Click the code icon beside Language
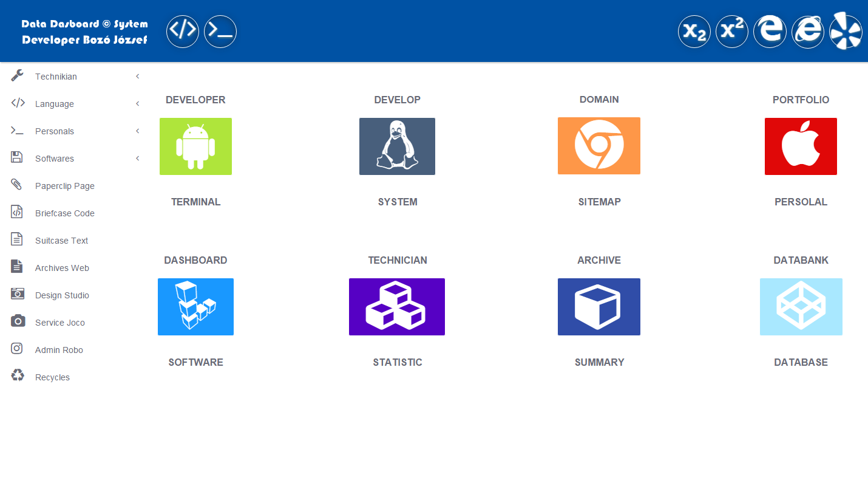868x480 pixels. 18,103
